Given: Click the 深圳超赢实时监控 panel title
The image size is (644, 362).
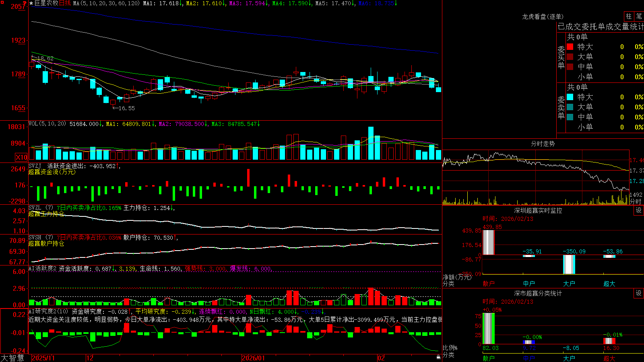Looking at the screenshot, I should point(538,210).
